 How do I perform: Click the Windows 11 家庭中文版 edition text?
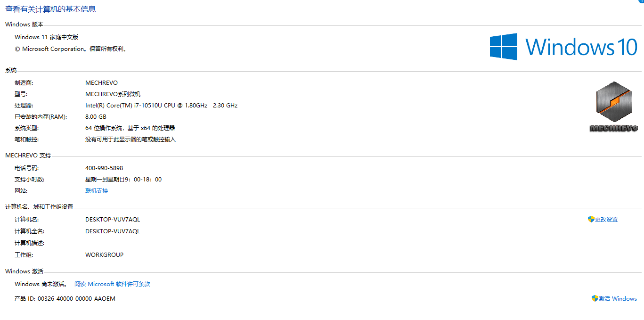point(47,37)
